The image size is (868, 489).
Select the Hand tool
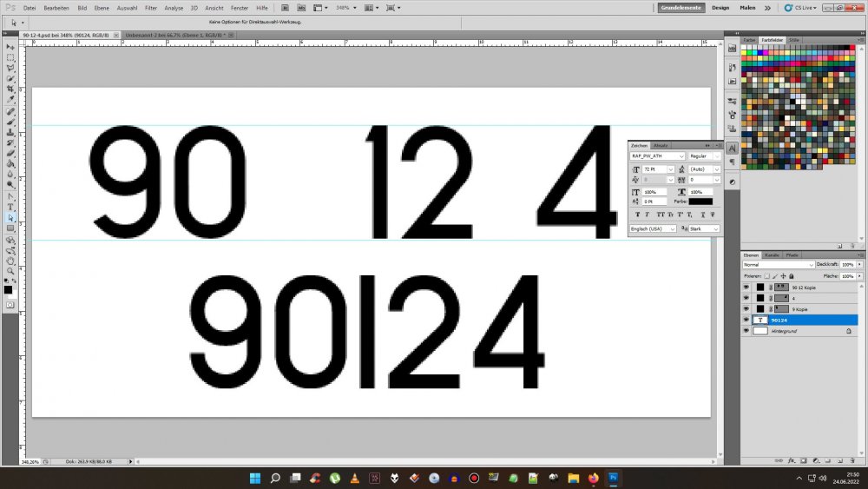tap(10, 261)
